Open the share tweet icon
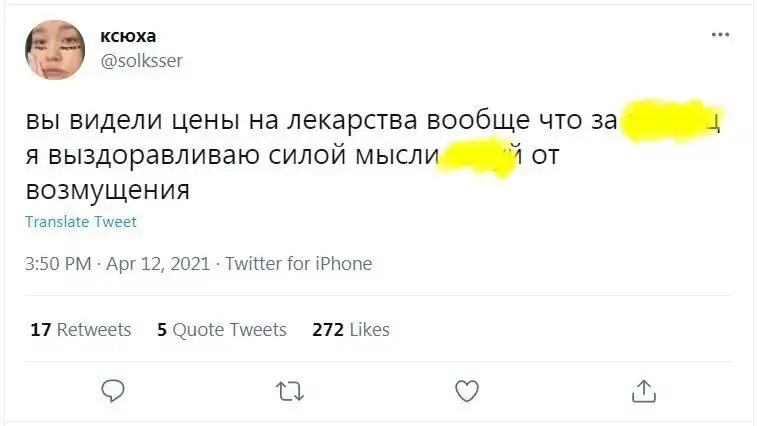This screenshot has width=757, height=426. pyautogui.click(x=644, y=390)
